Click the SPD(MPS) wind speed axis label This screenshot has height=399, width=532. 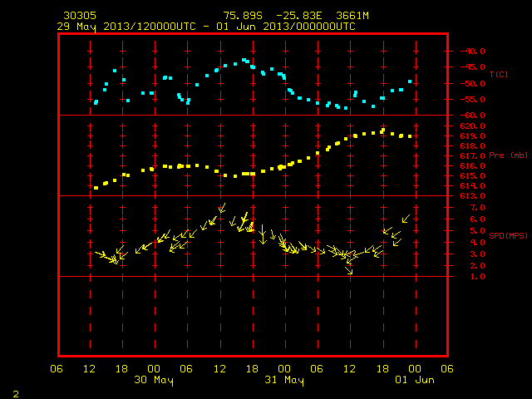(508, 235)
